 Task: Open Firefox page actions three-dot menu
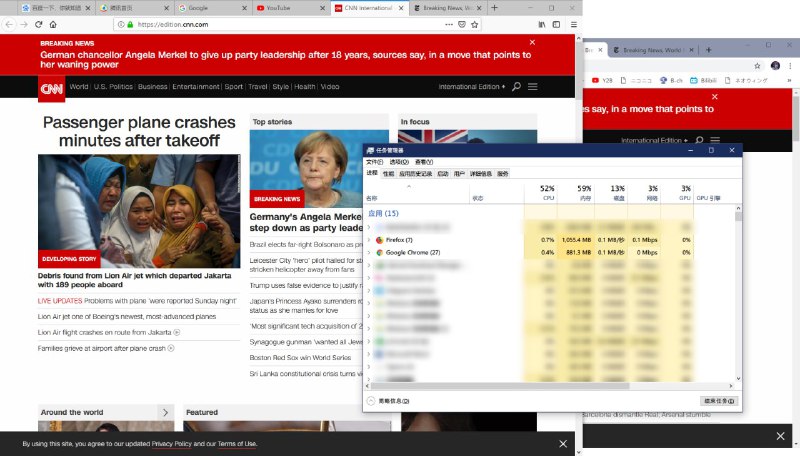pos(448,24)
